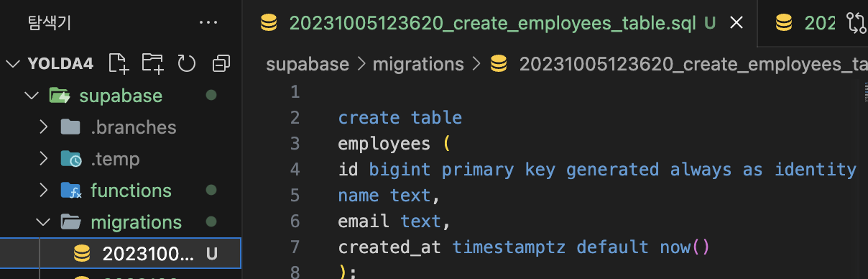Viewport: 868px width, 279px height.
Task: Click line number 7 in gutter
Action: point(295,247)
